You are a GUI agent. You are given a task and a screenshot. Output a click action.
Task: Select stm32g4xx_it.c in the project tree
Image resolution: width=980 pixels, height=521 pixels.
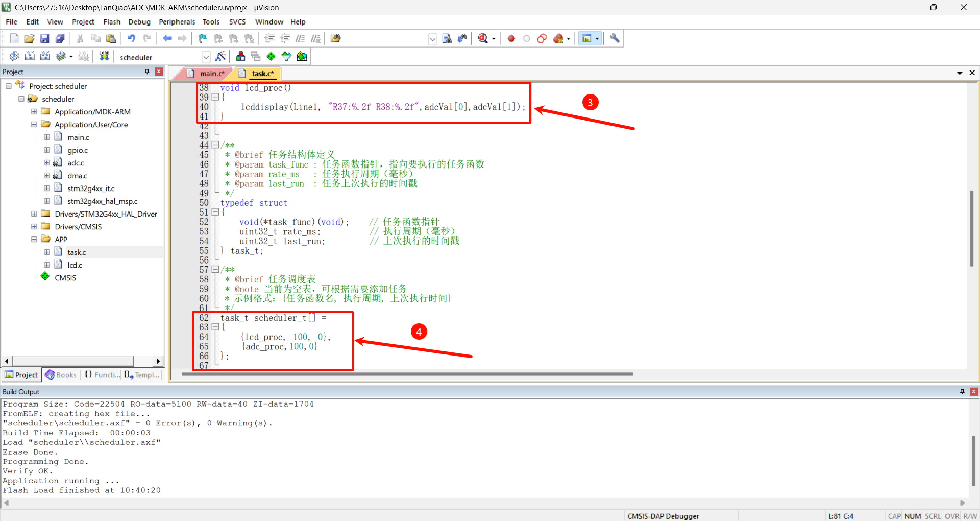[x=91, y=188]
